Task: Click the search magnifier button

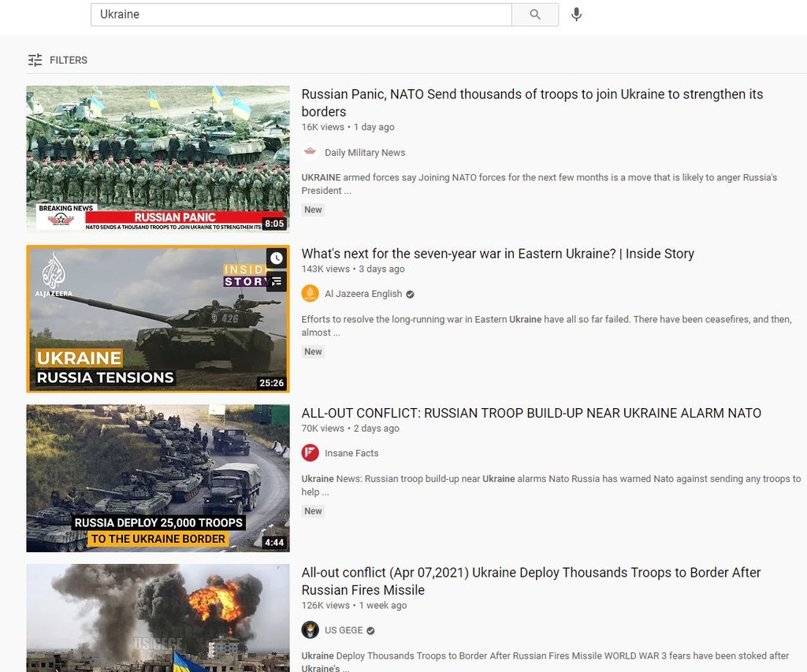Action: coord(535,14)
